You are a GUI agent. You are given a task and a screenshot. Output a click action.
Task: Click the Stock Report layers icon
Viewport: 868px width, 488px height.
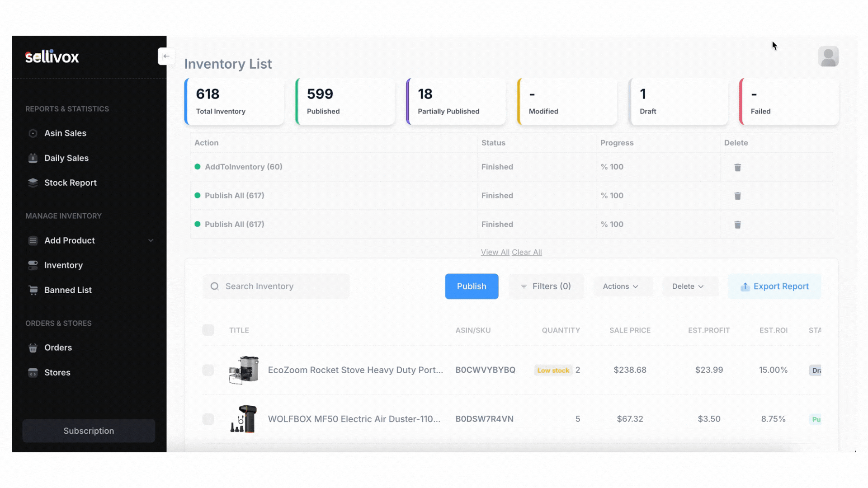[33, 183]
